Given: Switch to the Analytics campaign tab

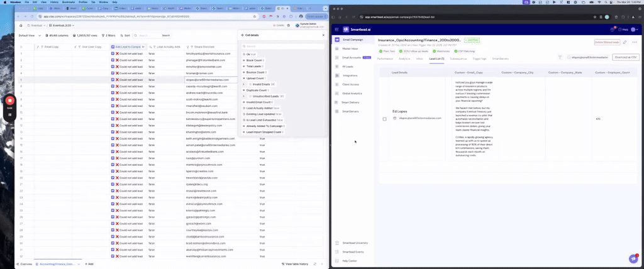Looking at the screenshot, I should (x=404, y=58).
